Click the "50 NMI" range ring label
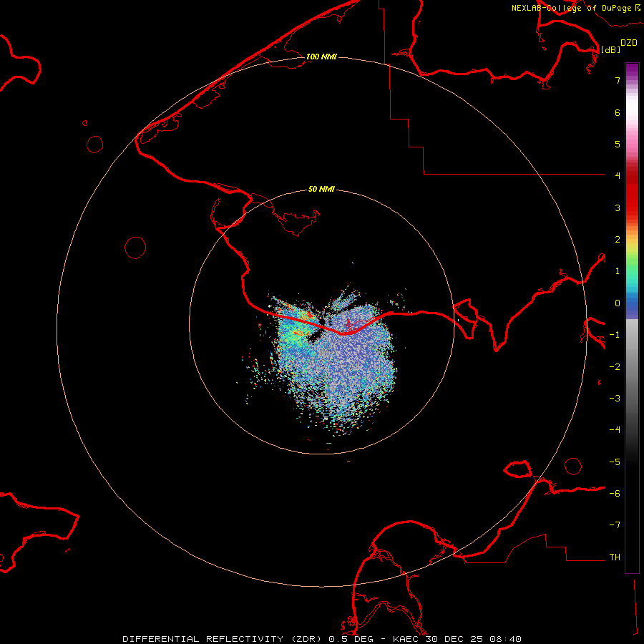Screen dimensions: 644x644 [x=321, y=190]
